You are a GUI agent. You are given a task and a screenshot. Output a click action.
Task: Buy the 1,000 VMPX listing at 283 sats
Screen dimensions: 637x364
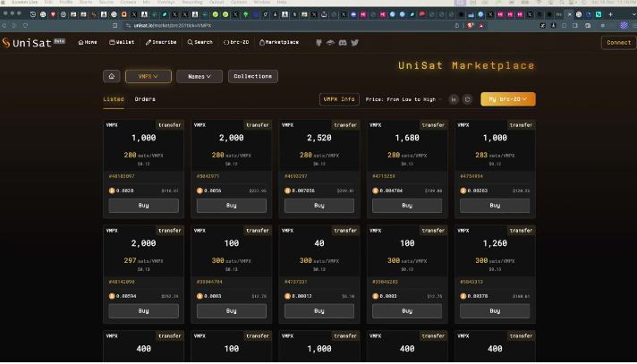(495, 206)
